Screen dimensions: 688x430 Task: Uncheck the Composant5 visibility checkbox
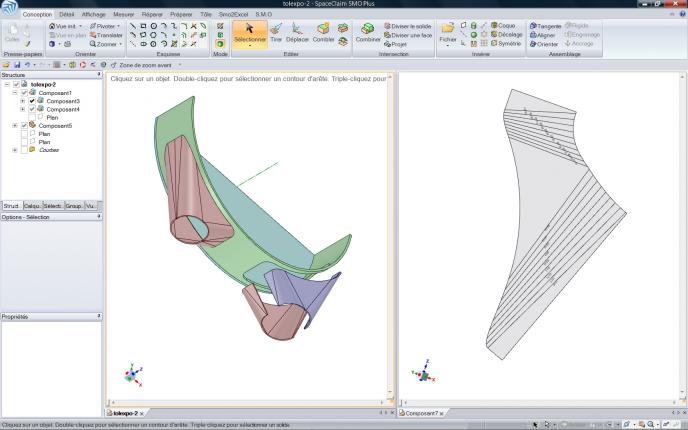pos(24,126)
